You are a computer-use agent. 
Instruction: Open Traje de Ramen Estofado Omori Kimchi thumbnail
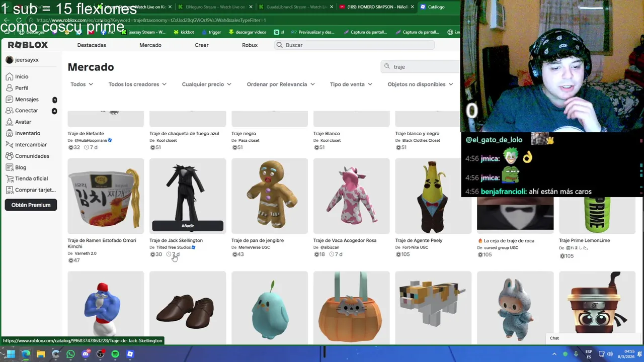coord(106,196)
